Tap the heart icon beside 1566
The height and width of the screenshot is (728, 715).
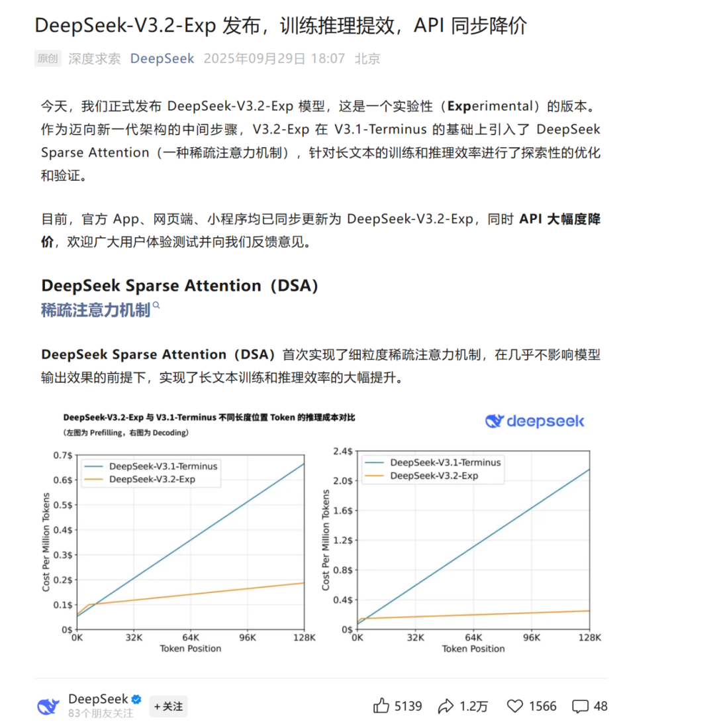point(514,706)
